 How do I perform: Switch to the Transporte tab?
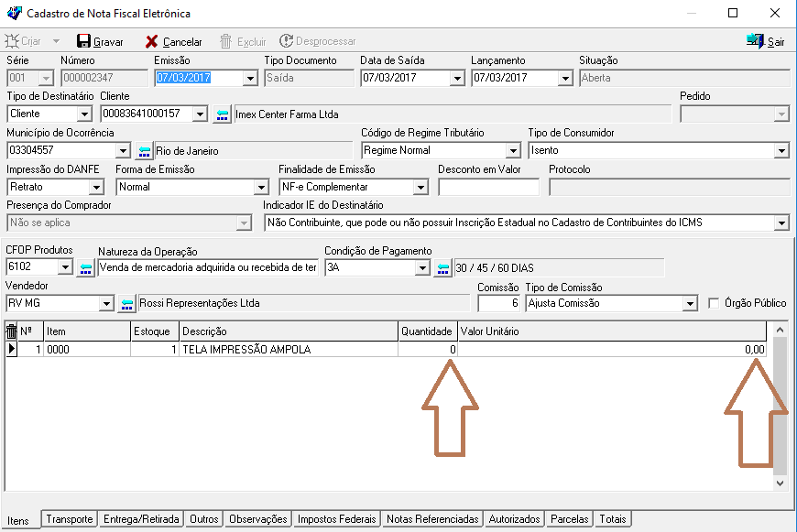tap(70, 519)
